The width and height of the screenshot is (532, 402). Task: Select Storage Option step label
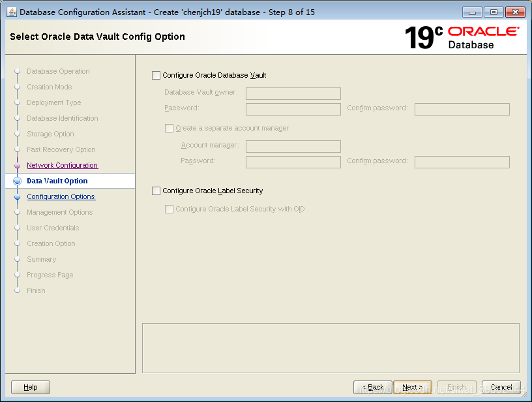[51, 134]
